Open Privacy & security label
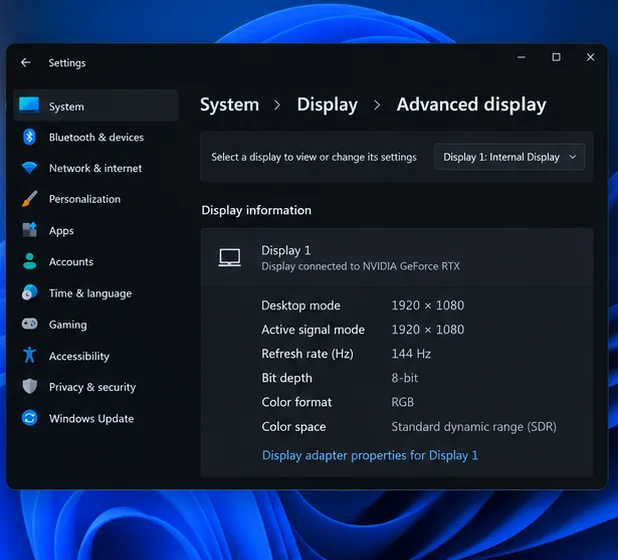 (92, 387)
